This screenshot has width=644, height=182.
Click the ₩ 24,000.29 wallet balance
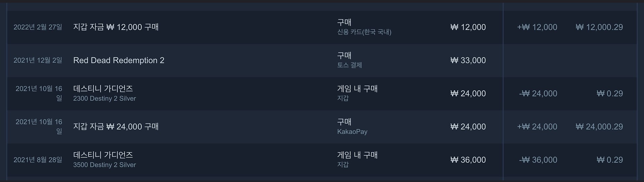pos(599,127)
